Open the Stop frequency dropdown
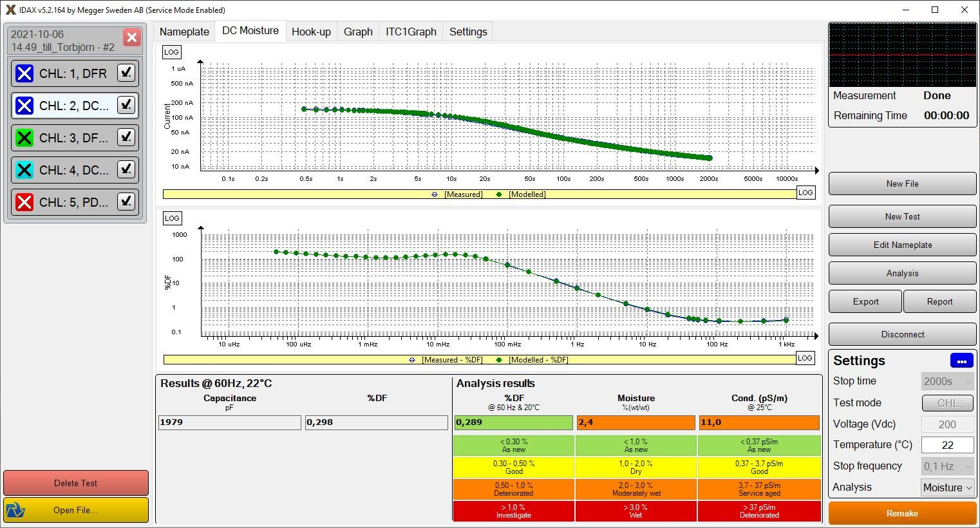The width and height of the screenshot is (980, 528). (x=947, y=466)
